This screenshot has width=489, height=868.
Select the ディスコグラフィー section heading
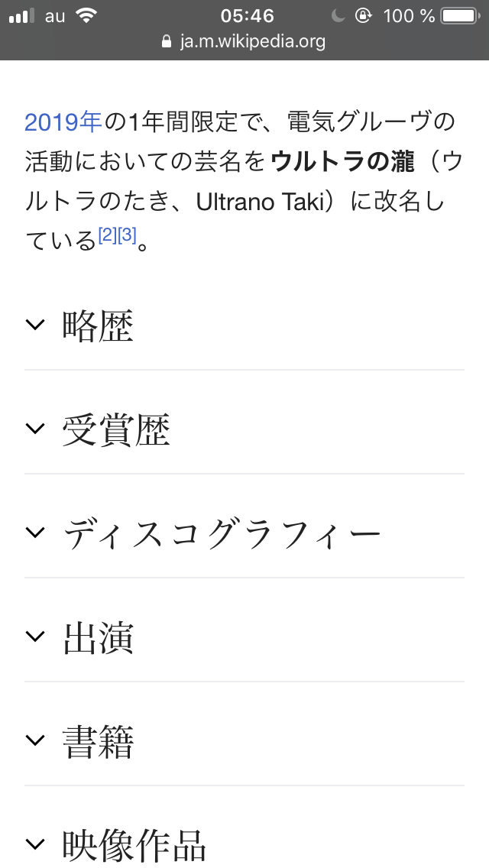click(222, 533)
